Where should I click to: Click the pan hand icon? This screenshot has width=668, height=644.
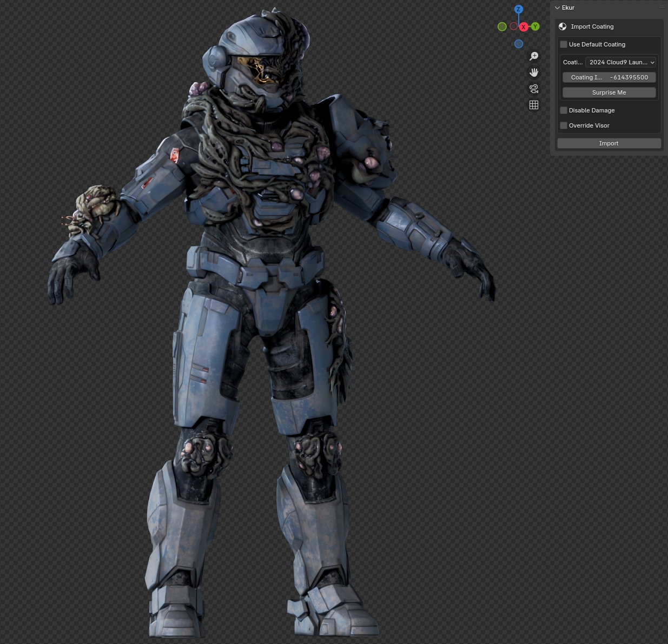[x=534, y=72]
